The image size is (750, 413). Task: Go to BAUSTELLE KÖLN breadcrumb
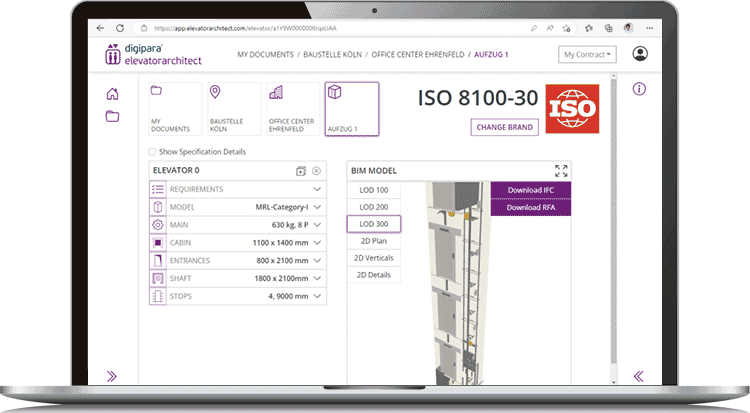coord(332,55)
